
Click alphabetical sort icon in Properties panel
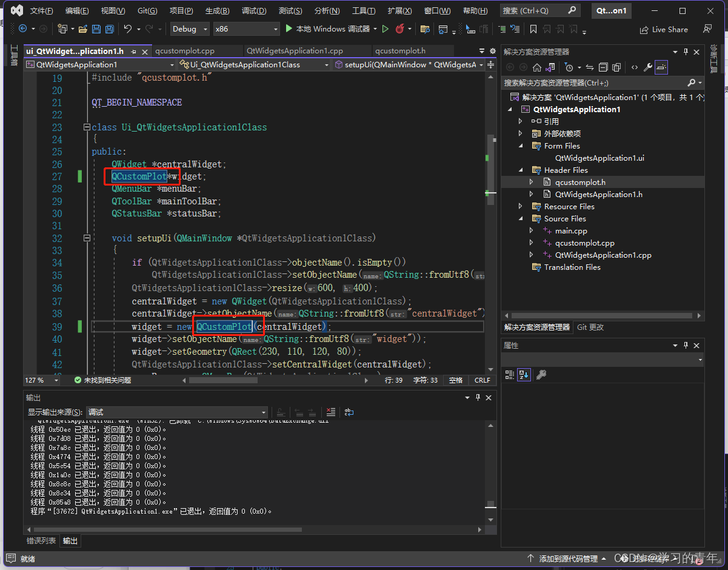[x=524, y=375]
